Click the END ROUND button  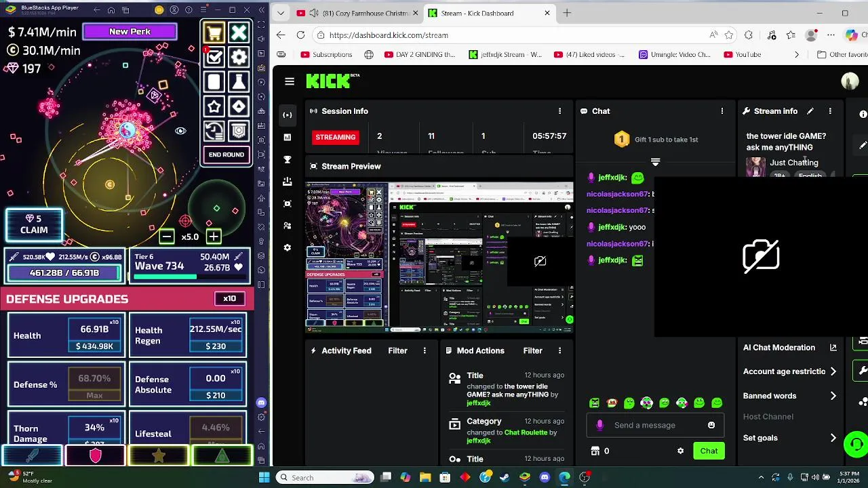226,155
